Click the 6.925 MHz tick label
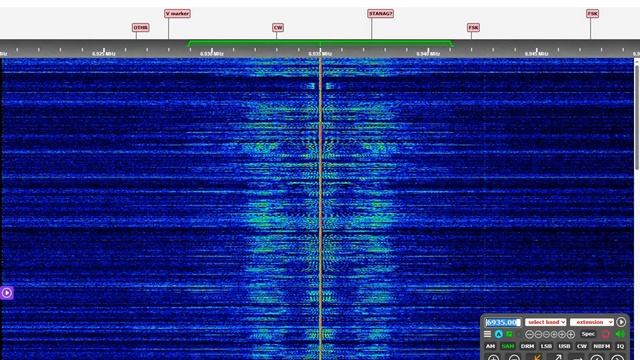Screen dimensions: 640x360 (x=104, y=53)
